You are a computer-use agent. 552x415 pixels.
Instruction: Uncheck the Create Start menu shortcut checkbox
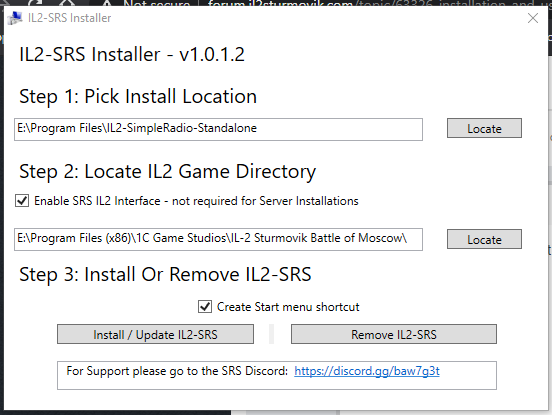(205, 307)
